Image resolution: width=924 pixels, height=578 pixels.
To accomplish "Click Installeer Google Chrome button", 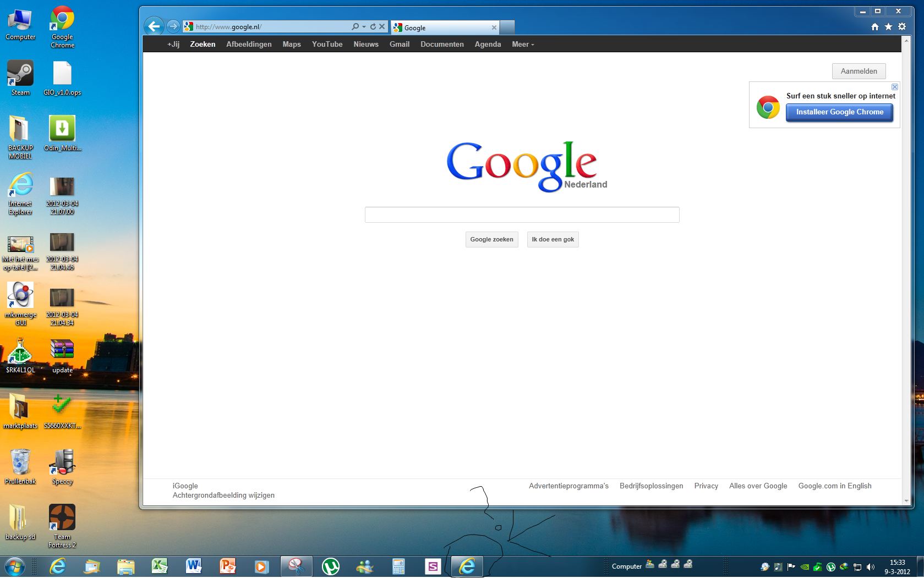I will (839, 112).
